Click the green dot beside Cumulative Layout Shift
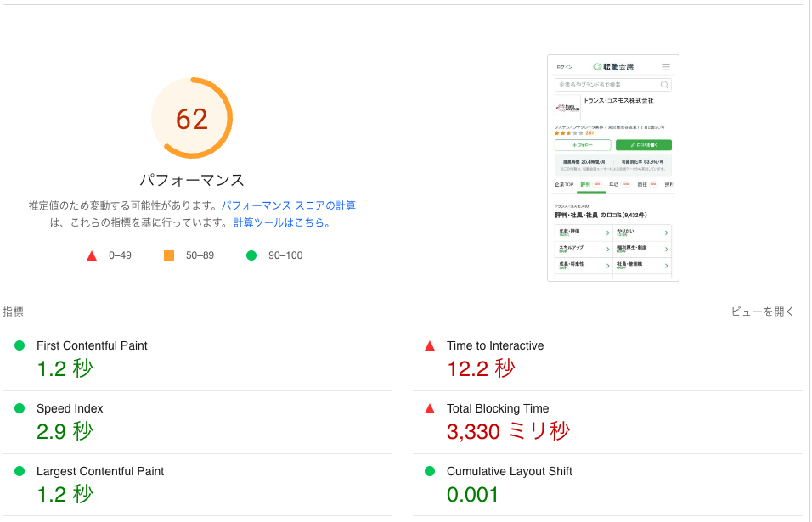Screen dimensions: 812x522 [x=430, y=471]
